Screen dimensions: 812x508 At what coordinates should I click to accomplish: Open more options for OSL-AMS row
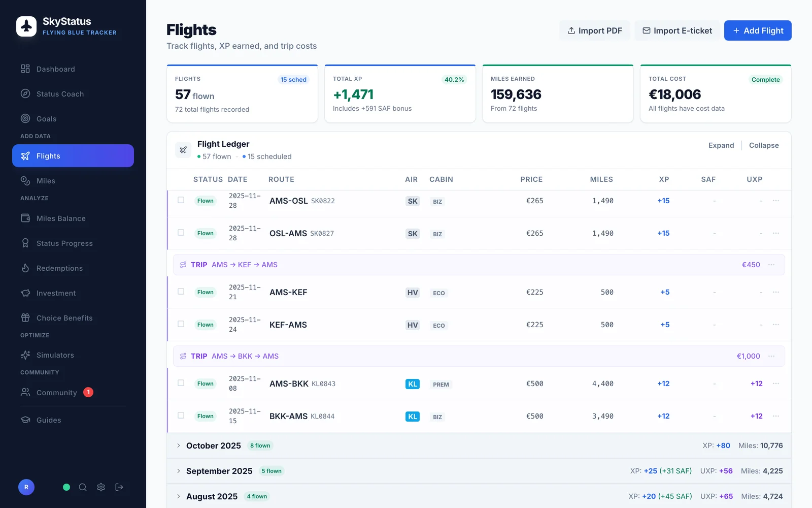click(776, 233)
